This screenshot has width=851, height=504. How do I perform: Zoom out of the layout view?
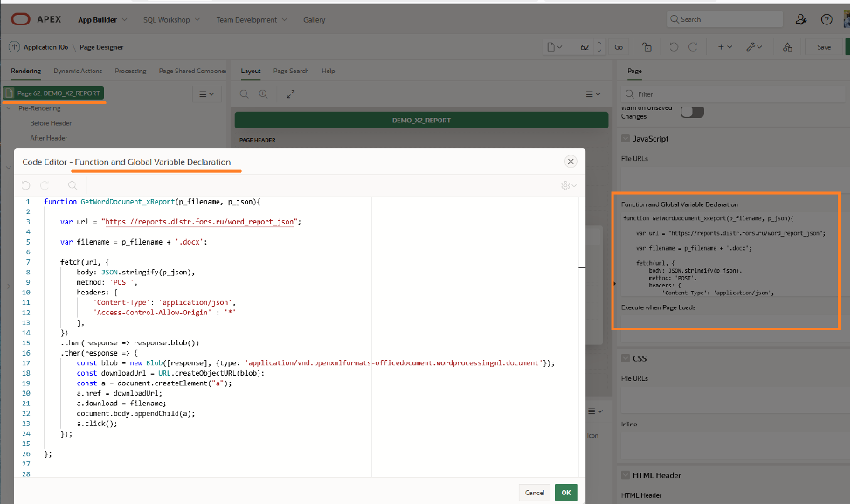pyautogui.click(x=245, y=93)
